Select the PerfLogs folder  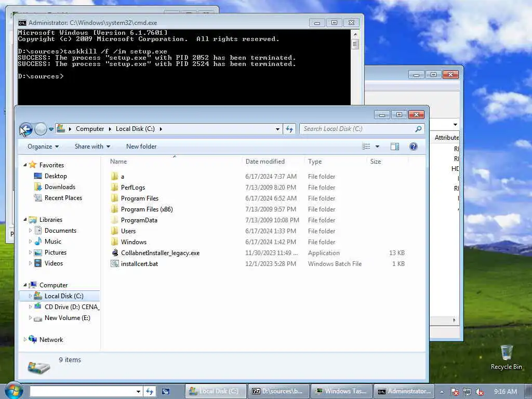(x=133, y=187)
